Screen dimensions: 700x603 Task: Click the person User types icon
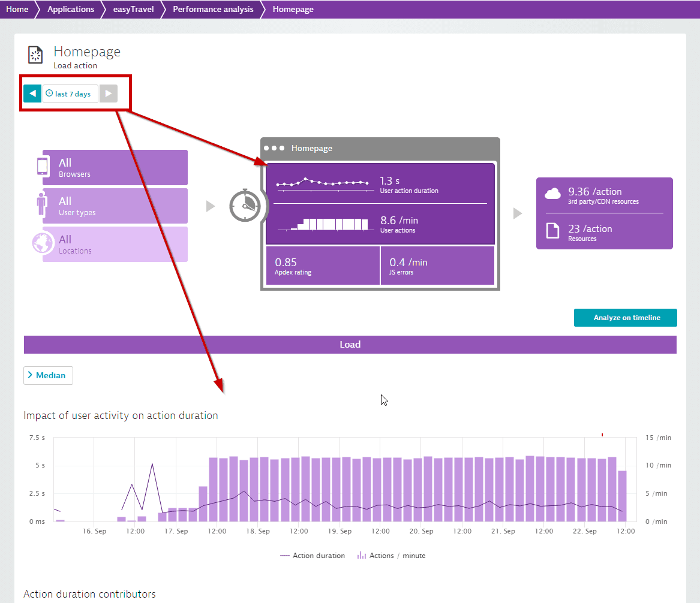coord(42,204)
